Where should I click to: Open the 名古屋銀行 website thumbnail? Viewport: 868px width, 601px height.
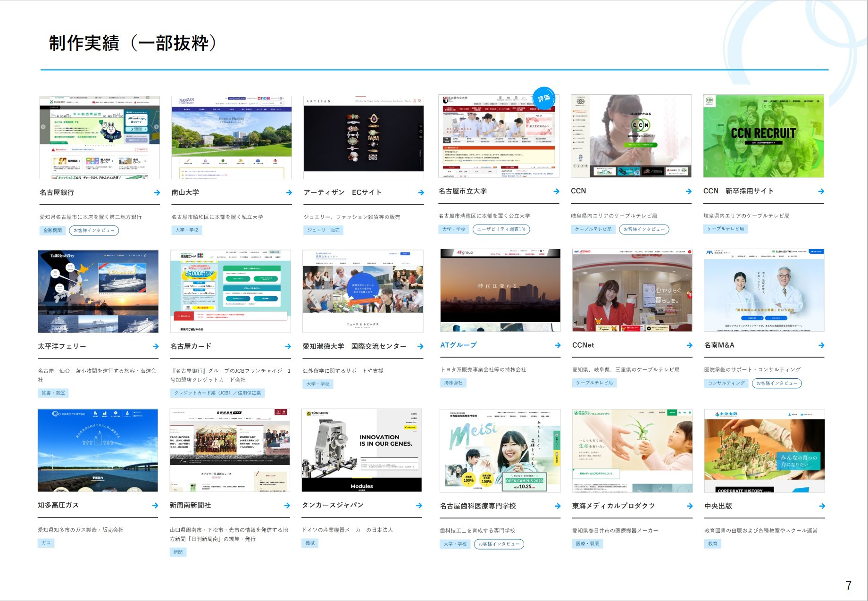100,137
